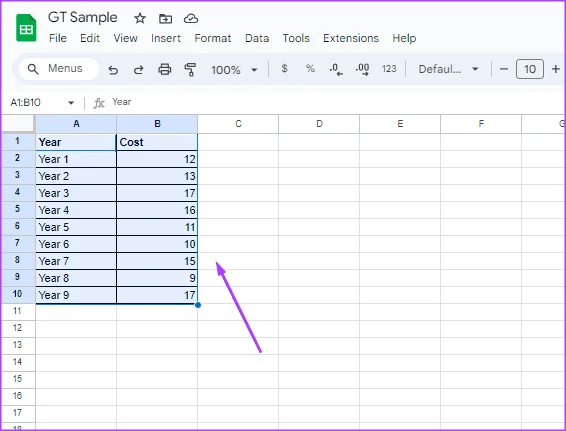Check the cloud save status icon

click(x=191, y=18)
